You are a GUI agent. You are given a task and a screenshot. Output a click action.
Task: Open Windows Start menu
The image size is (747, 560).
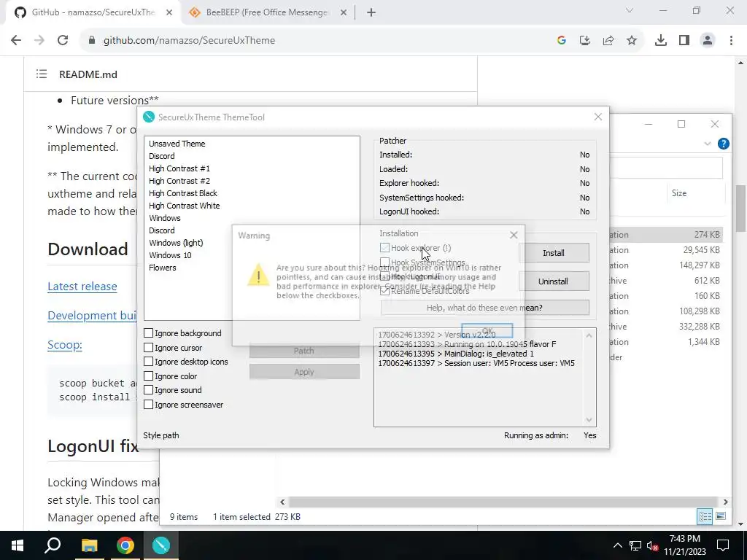point(18,545)
